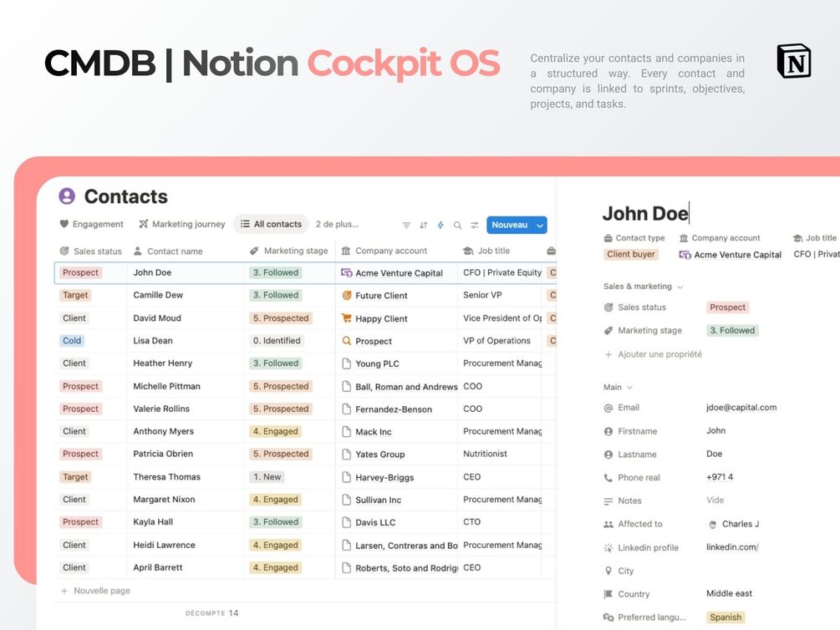The image size is (840, 630).
Task: Click Nouvelle page to add row
Action: pyautogui.click(x=95, y=591)
